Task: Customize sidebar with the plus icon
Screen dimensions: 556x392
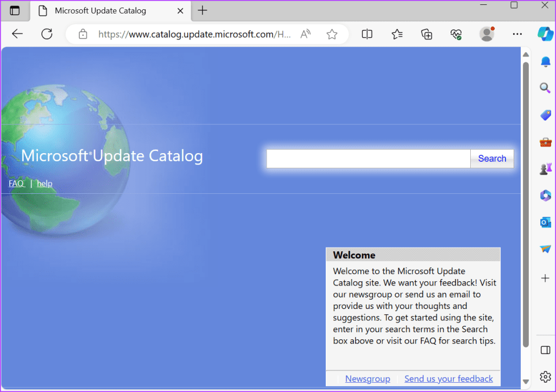Action: 545,278
